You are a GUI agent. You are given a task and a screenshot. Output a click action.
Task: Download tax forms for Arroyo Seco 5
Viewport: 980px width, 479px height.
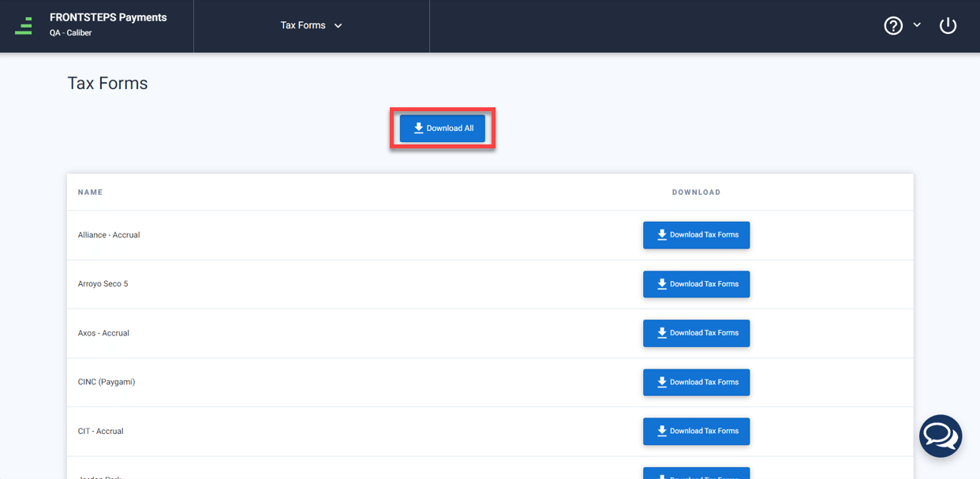coord(696,284)
